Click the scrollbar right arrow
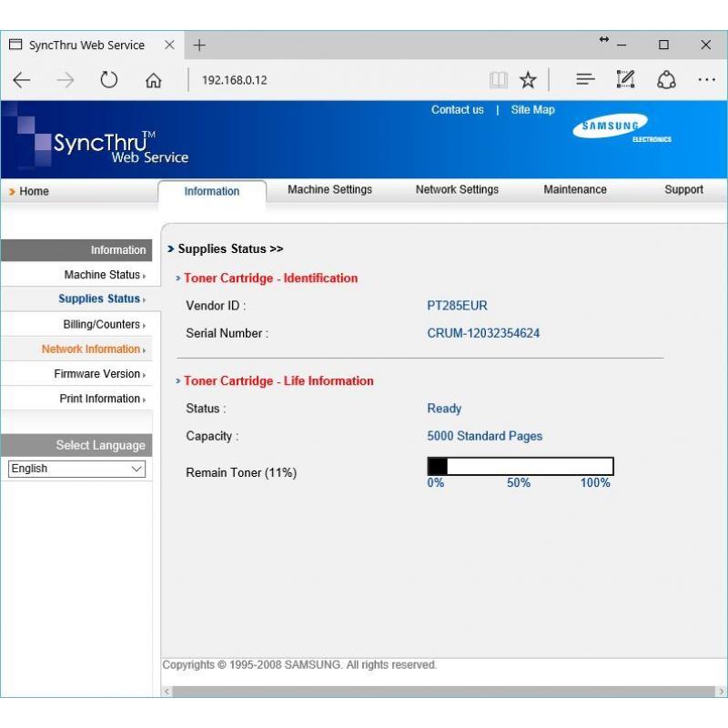Screen dimensions: 728x728 pos(721,692)
